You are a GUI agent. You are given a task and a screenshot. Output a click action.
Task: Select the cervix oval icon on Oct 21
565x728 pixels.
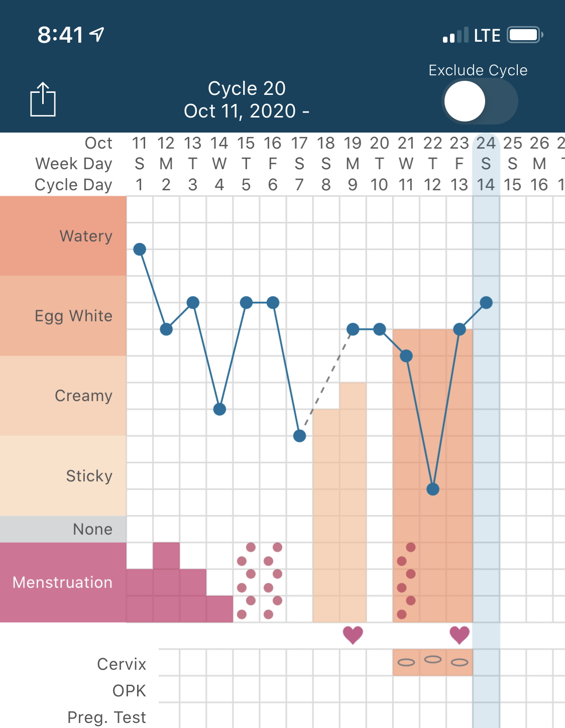click(x=406, y=662)
